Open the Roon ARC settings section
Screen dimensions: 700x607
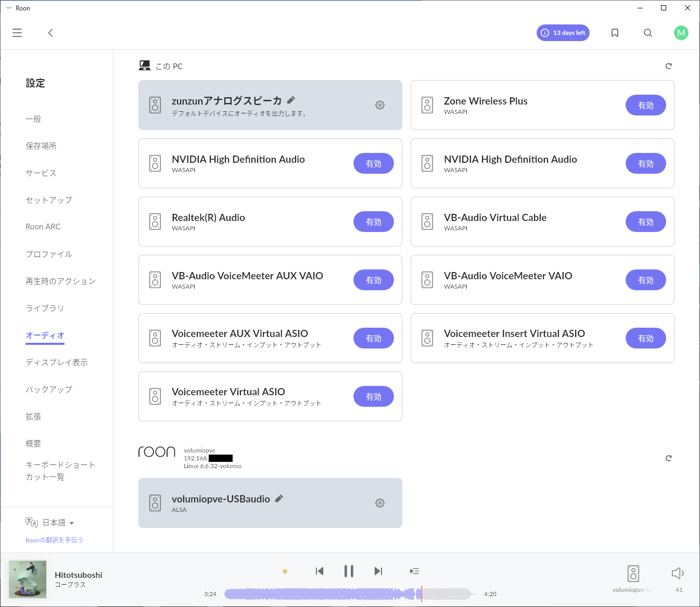click(43, 227)
